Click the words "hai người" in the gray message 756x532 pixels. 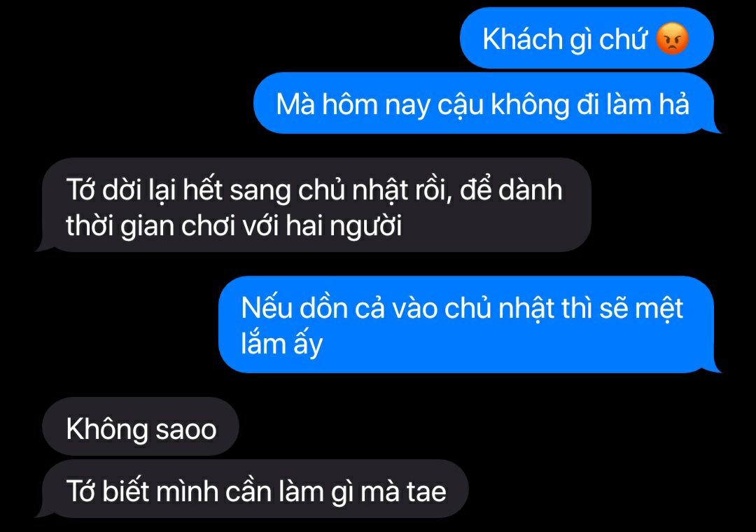click(x=343, y=226)
